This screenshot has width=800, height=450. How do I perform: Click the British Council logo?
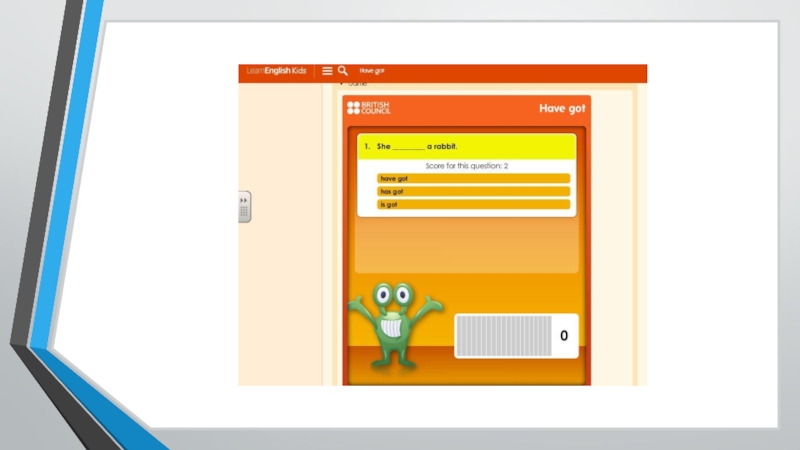pos(368,108)
